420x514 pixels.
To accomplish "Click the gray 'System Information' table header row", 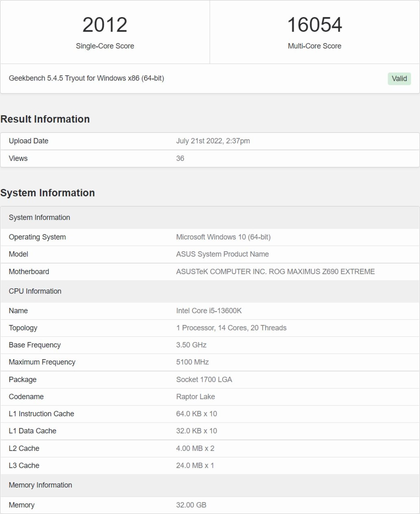I will pos(210,217).
